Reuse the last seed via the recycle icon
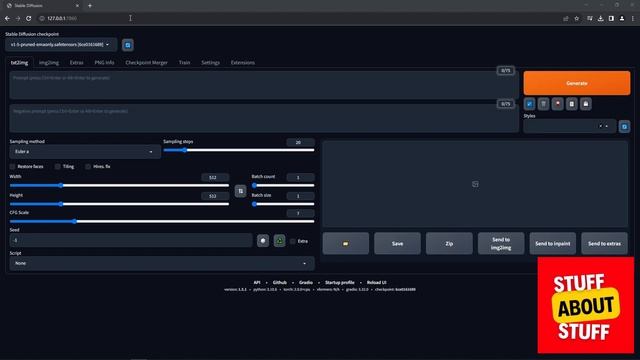This screenshot has height=360, width=640. 280,241
